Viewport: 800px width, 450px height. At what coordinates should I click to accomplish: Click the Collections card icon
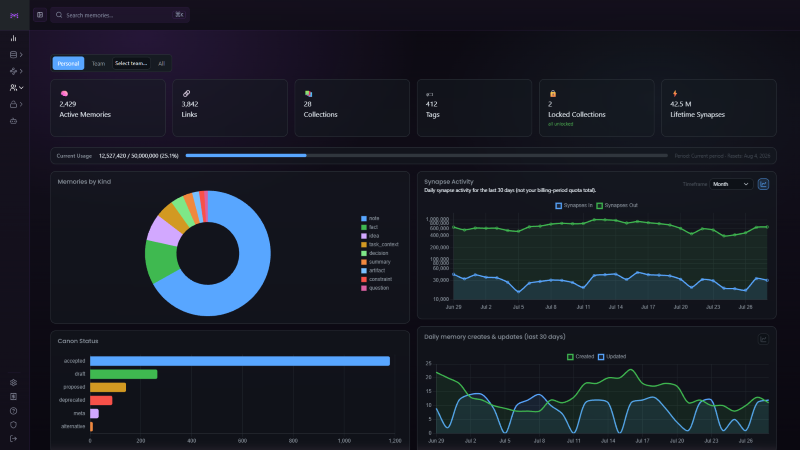tap(308, 93)
